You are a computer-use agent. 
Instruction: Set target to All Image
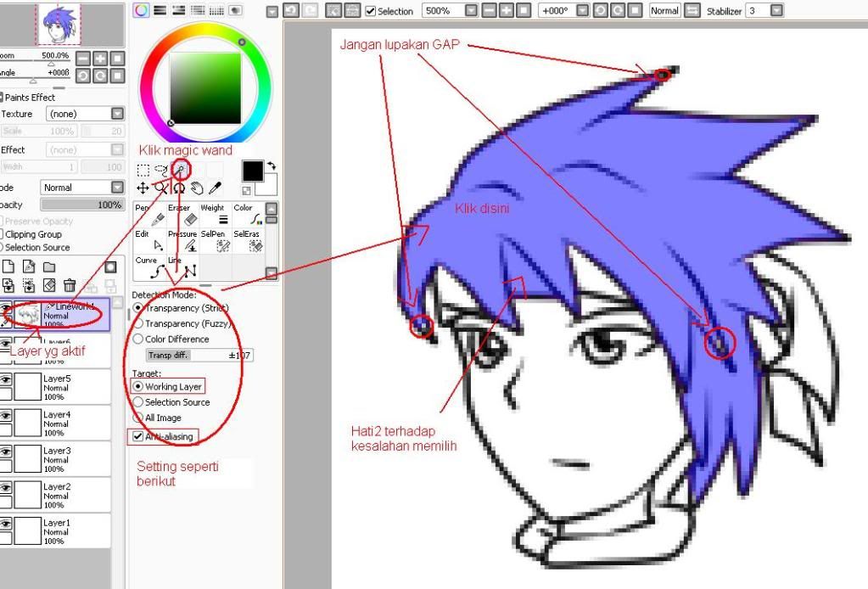click(139, 418)
